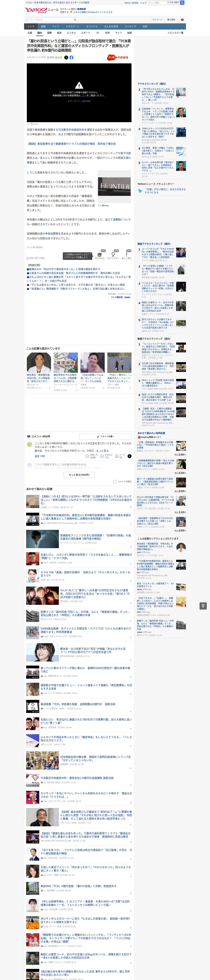Open TCB東京中央美容外科・運営会社に9億円 article
Image resolution: width=210 pixels, height=980 pixels.
[x=77, y=778]
